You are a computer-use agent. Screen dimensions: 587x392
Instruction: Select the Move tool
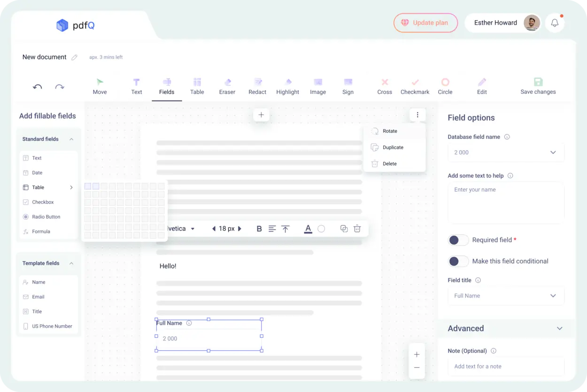click(x=100, y=86)
